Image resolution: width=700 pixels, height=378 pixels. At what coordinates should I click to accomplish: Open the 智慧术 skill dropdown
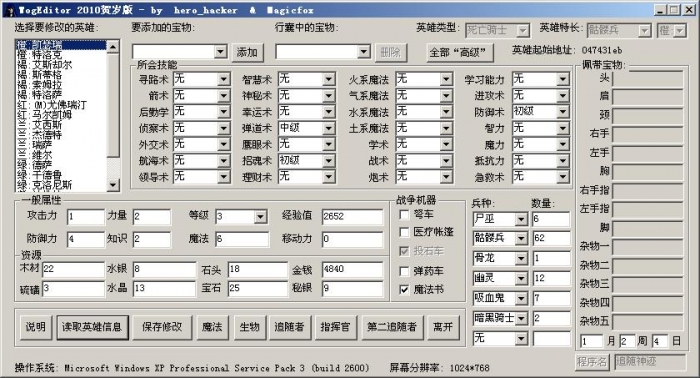[329, 79]
